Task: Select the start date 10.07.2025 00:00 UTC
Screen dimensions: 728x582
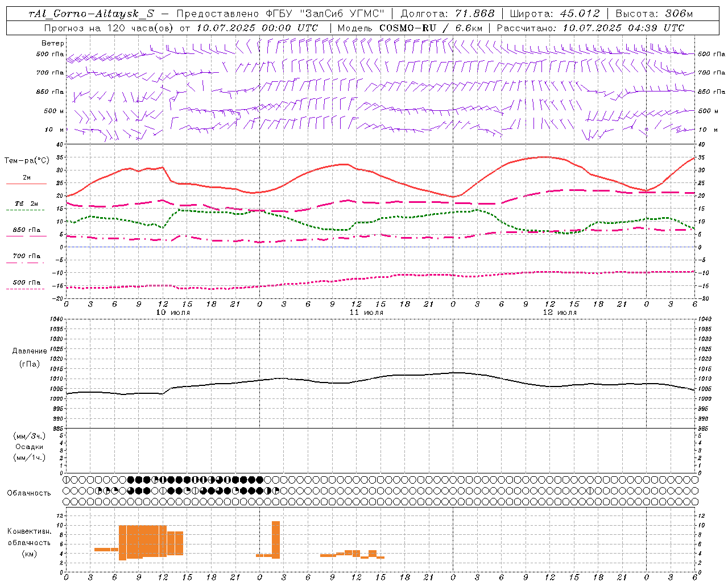Action: [x=257, y=28]
